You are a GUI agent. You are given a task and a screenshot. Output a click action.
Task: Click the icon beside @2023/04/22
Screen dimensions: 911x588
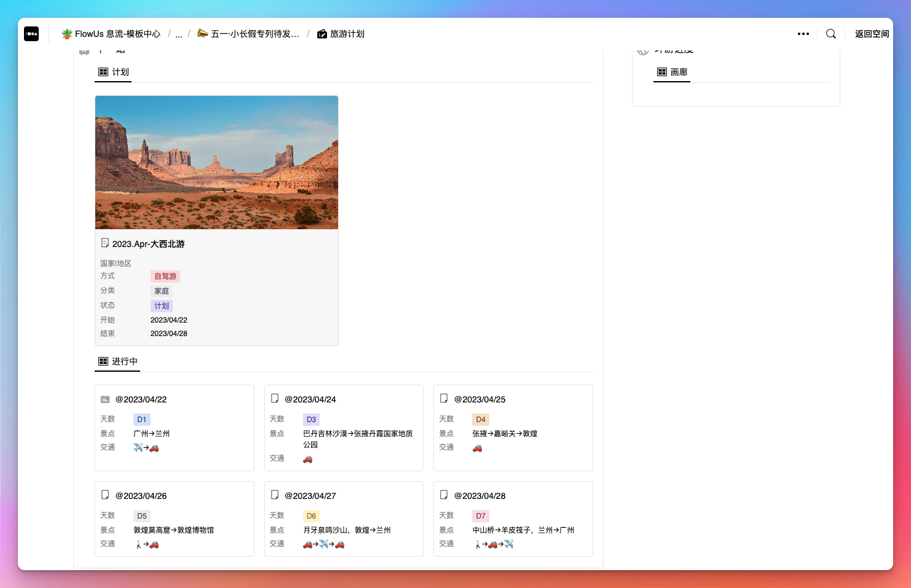tap(105, 399)
